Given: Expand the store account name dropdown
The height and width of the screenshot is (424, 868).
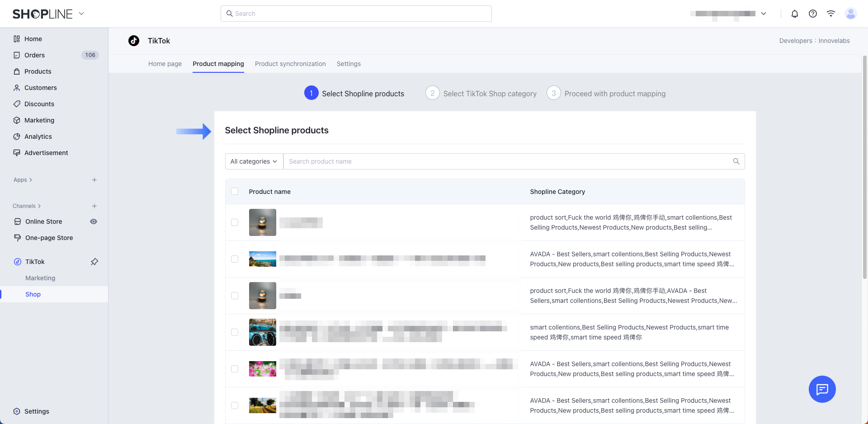Looking at the screenshot, I should click(x=764, y=14).
